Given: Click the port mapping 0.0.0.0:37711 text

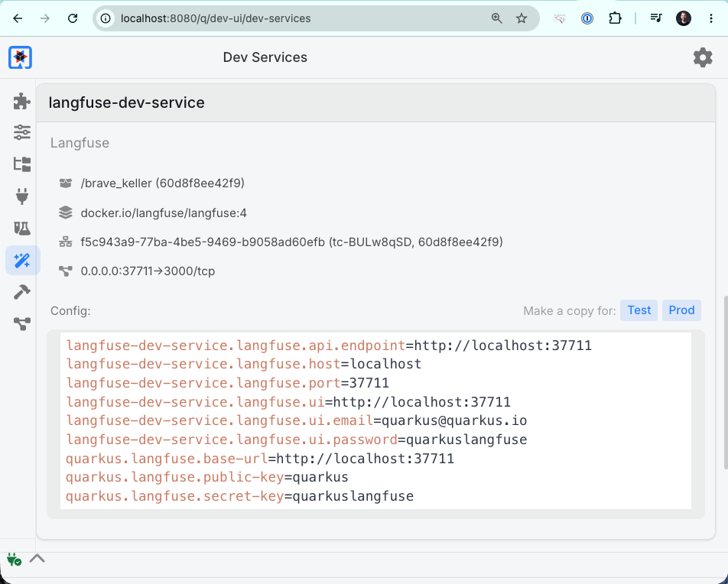Looking at the screenshot, I should 148,271.
